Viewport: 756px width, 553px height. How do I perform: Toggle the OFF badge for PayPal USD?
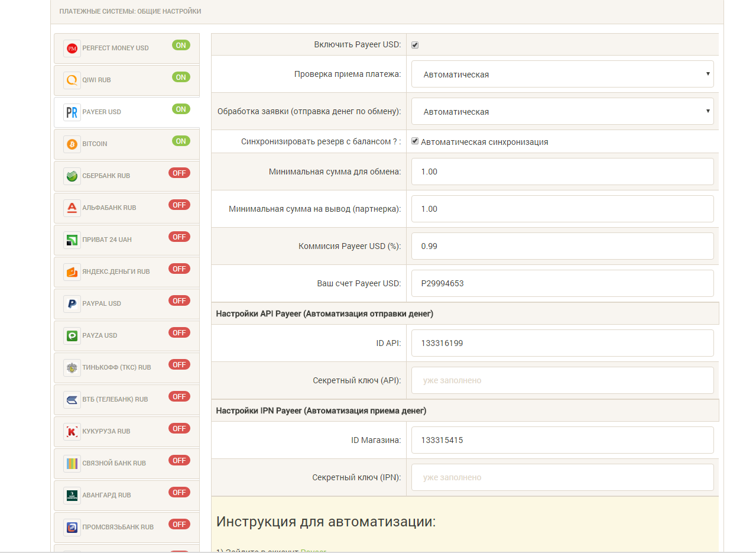click(180, 300)
